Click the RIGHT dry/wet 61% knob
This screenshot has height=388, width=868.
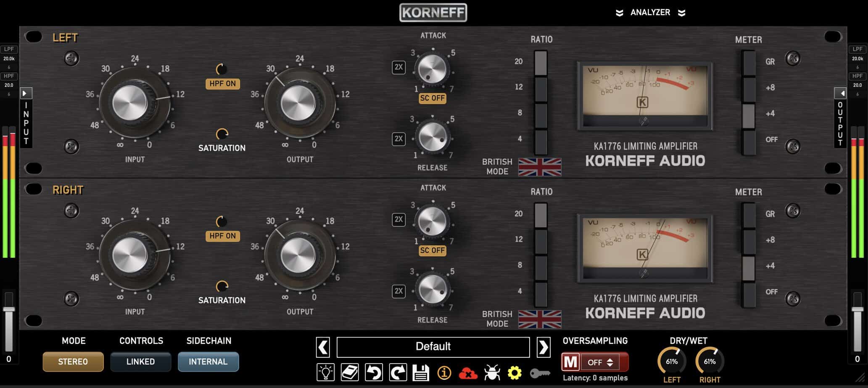[710, 361]
